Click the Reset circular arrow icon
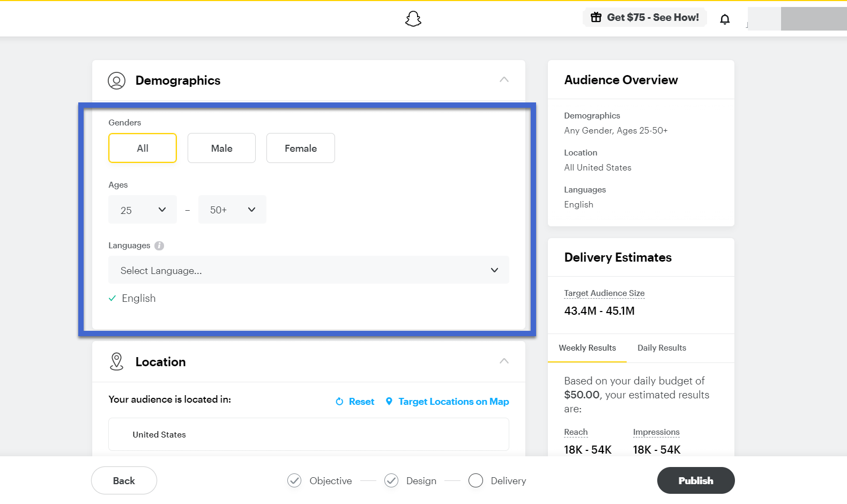The width and height of the screenshot is (847, 504). tap(339, 402)
